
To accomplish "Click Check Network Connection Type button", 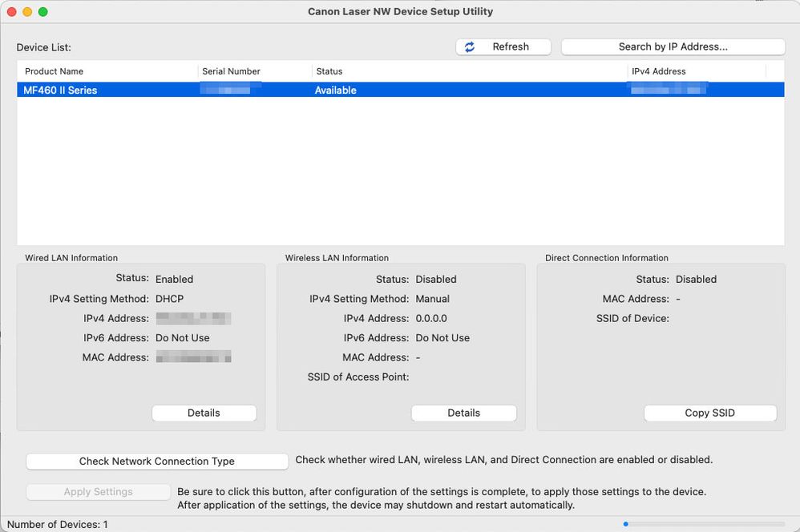I will pyautogui.click(x=157, y=461).
